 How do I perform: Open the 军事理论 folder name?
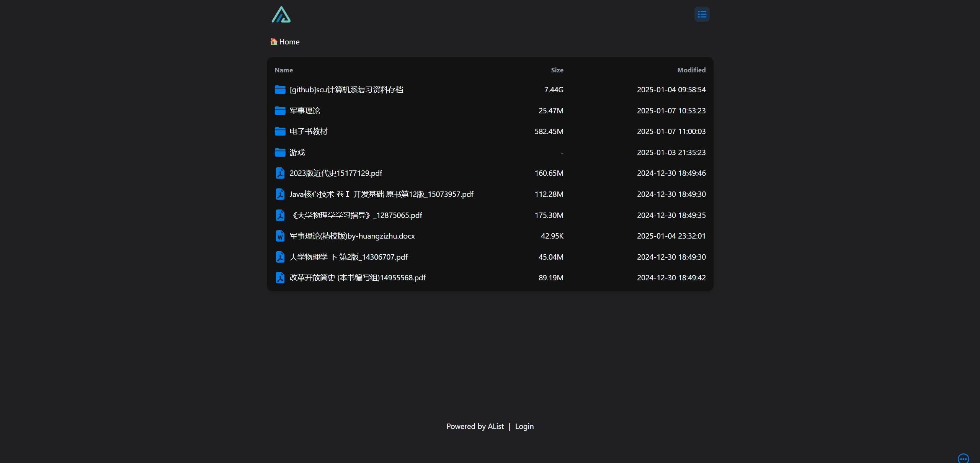305,111
